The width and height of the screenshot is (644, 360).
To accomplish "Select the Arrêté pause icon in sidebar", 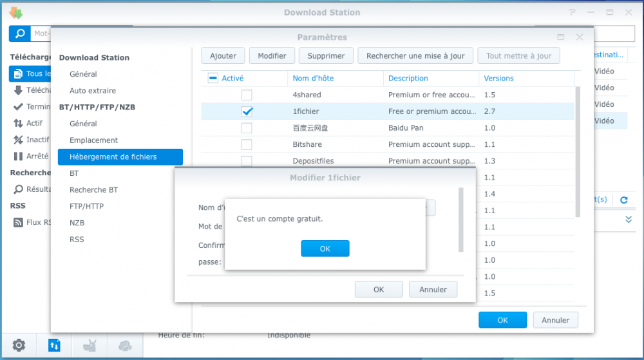I will tap(18, 156).
